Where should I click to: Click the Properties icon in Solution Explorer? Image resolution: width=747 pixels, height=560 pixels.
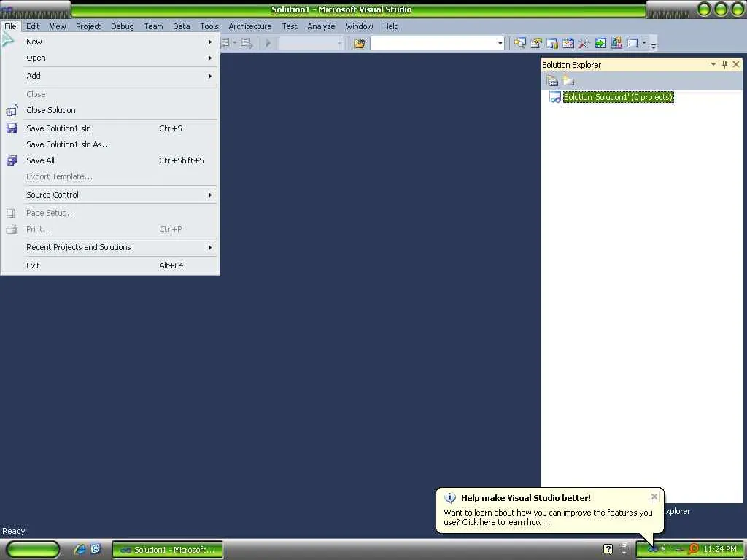552,80
